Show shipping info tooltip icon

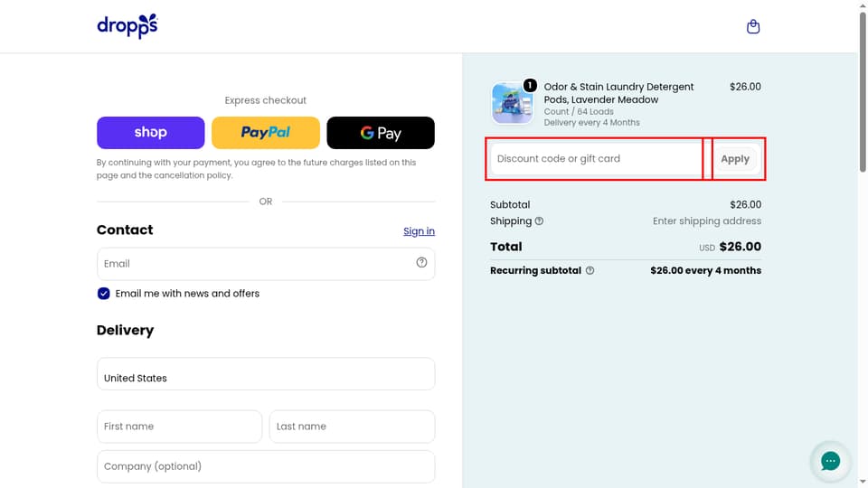click(539, 221)
